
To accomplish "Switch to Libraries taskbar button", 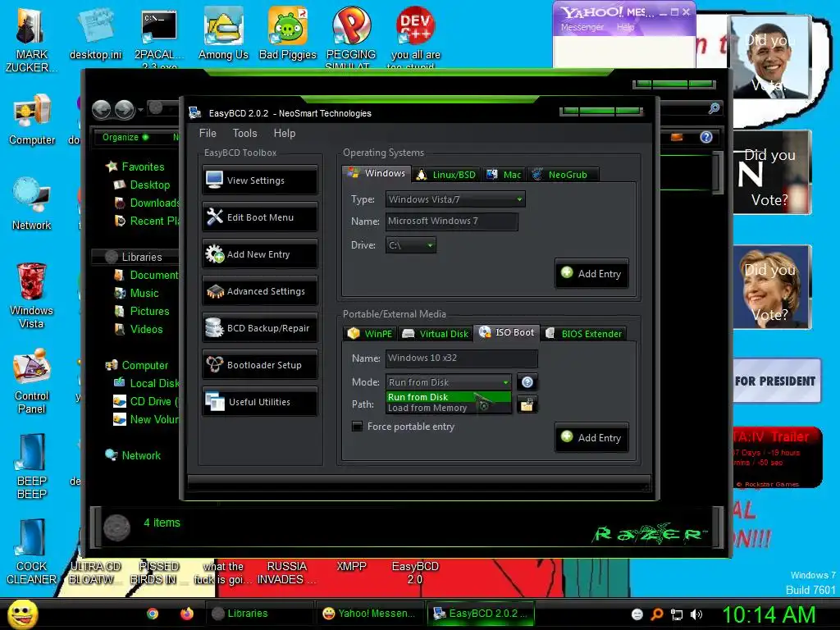I will 259,614.
